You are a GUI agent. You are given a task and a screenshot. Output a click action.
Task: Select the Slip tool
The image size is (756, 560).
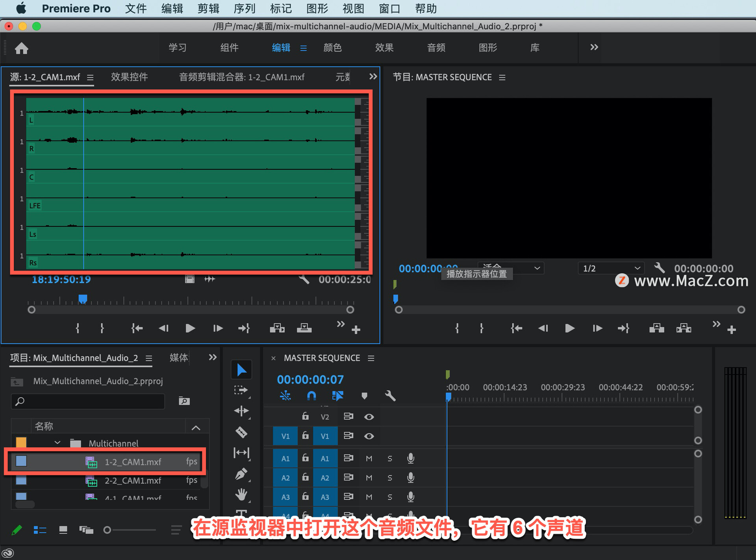click(x=241, y=453)
